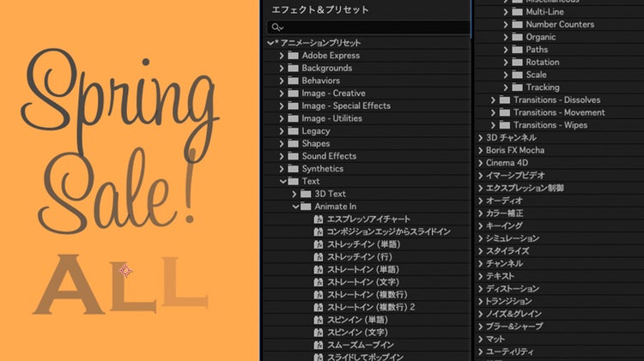
Task: Click the Number Counters folder icon
Action: tap(517, 25)
